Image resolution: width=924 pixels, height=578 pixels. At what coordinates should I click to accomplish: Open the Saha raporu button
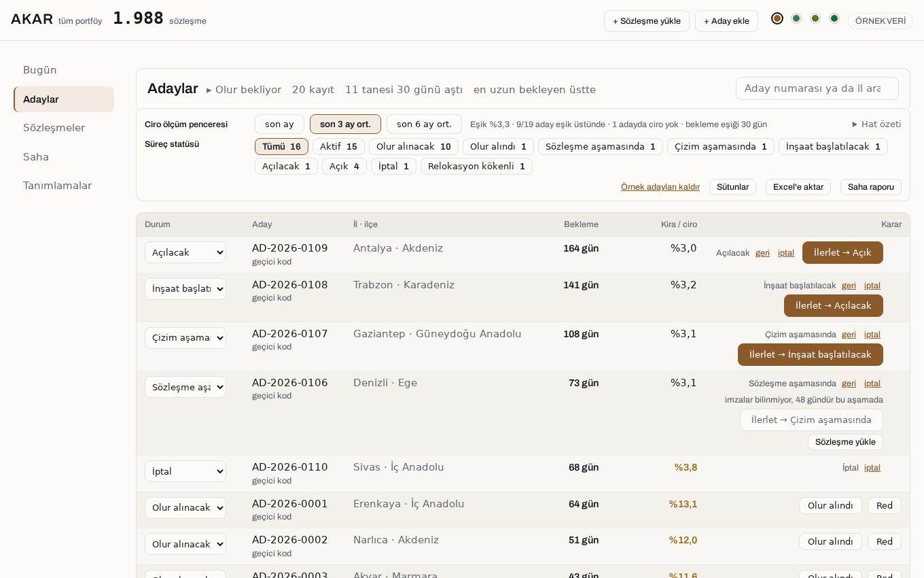click(871, 187)
